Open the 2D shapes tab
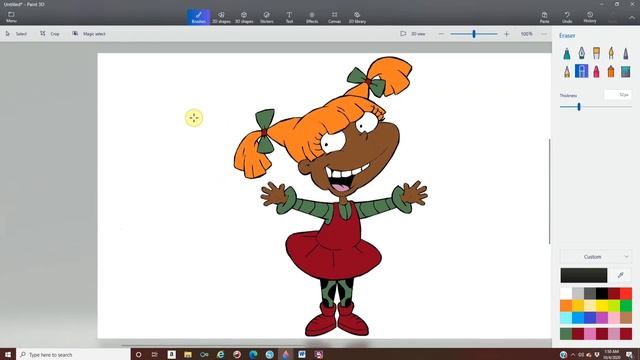The image size is (640, 360). click(221, 17)
